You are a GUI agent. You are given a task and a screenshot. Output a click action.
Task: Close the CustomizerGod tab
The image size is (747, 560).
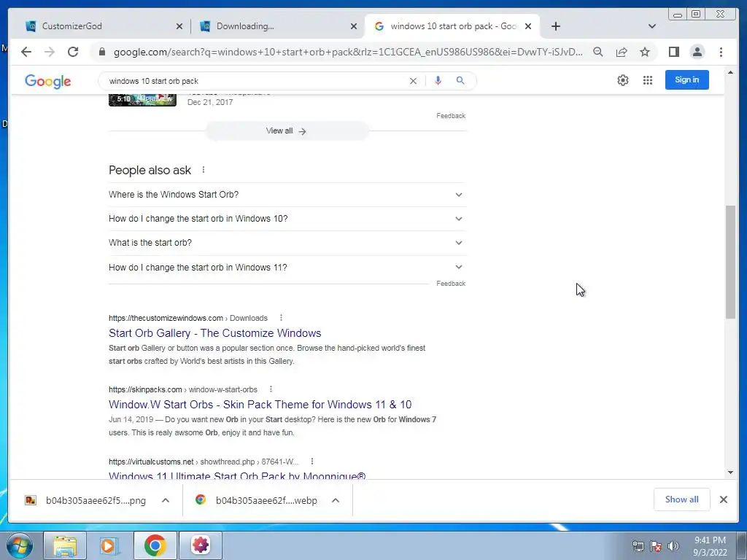click(179, 26)
